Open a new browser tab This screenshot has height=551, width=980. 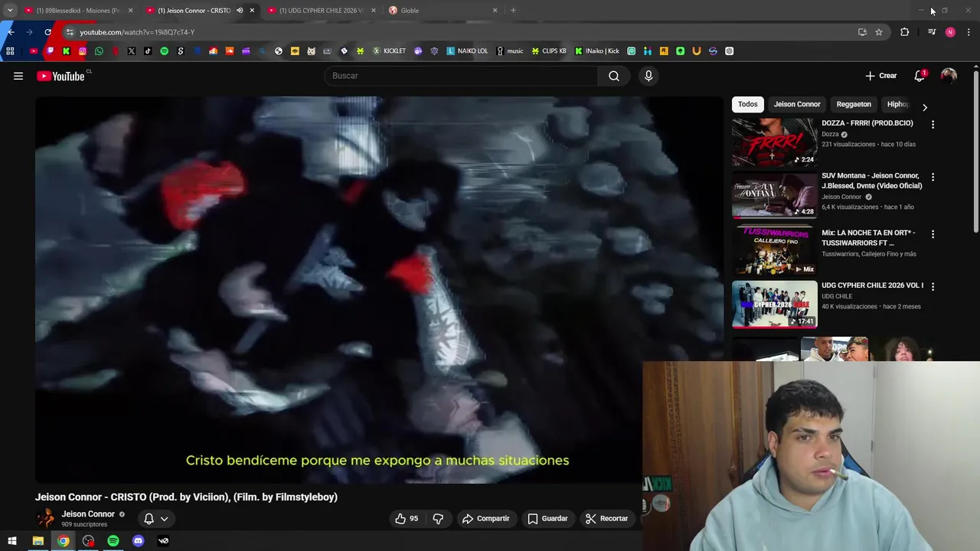point(513,11)
